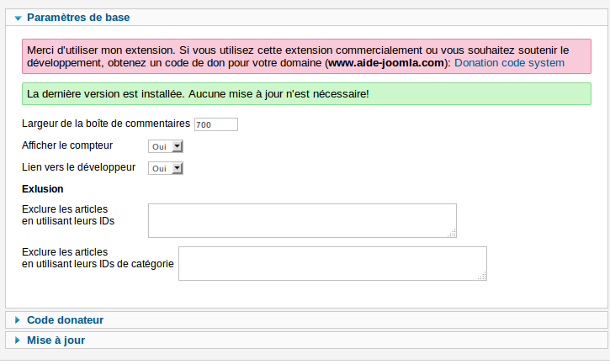610x364 pixels.
Task: Focus the comment box width field
Action: [215, 124]
